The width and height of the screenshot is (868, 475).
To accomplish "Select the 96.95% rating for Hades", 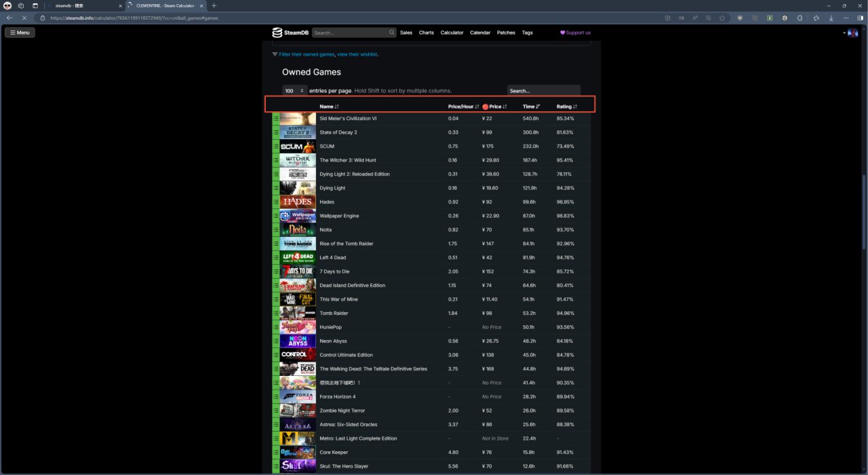I will pos(566,202).
